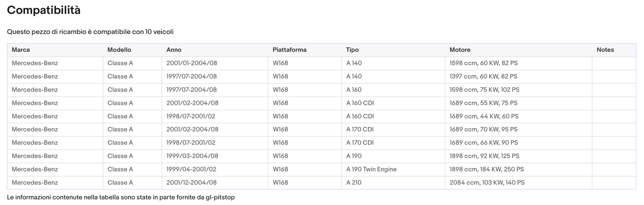
Task: Click the 1999/03-2004/08 year range cell
Action: coord(192,156)
